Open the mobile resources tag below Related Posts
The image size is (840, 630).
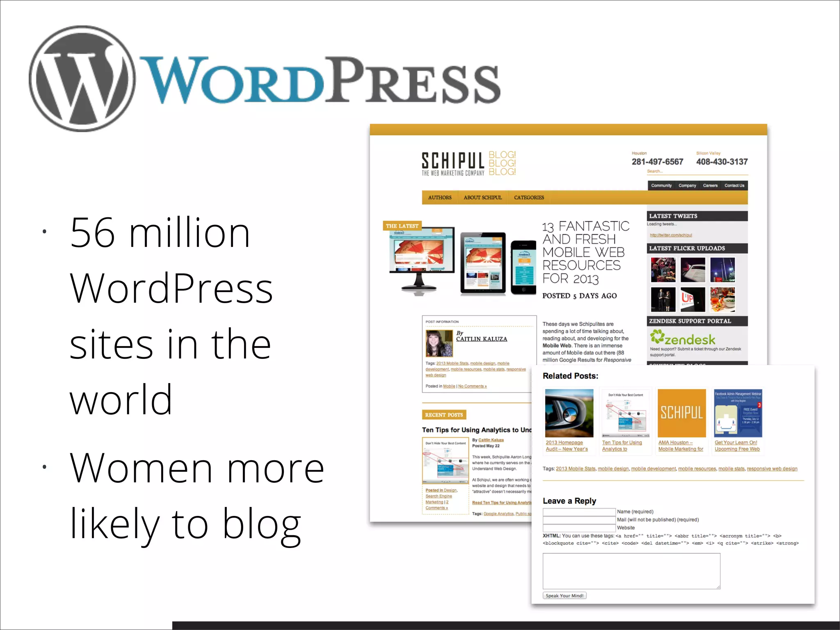pos(697,469)
